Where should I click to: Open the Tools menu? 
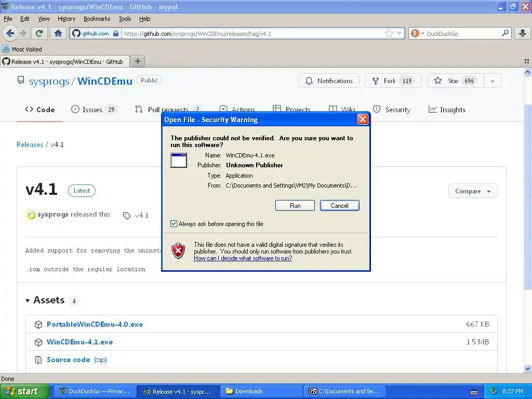[125, 19]
